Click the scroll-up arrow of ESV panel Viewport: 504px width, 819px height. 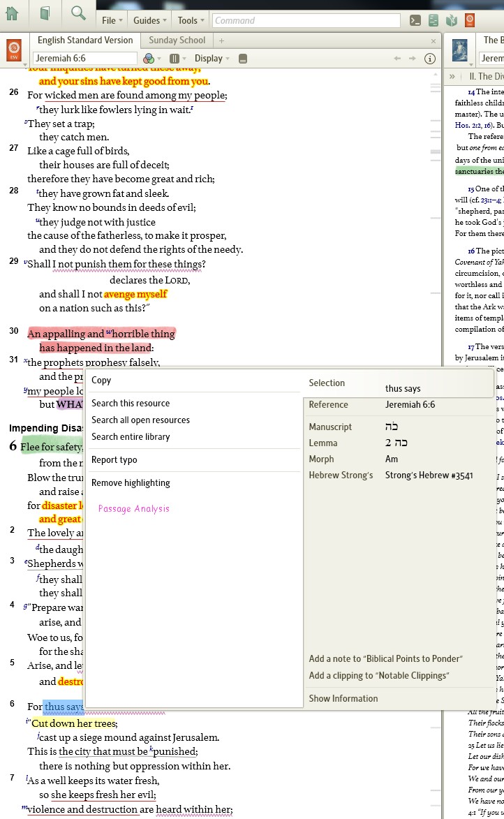436,74
